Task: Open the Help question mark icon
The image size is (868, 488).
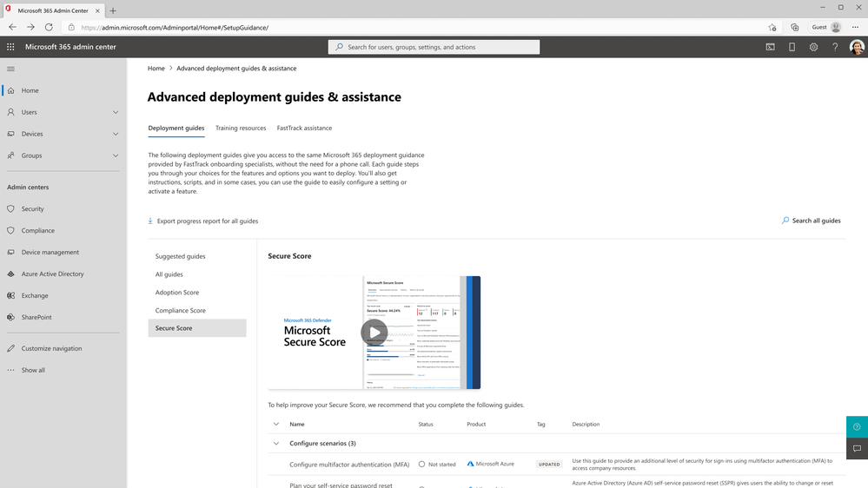Action: click(835, 47)
